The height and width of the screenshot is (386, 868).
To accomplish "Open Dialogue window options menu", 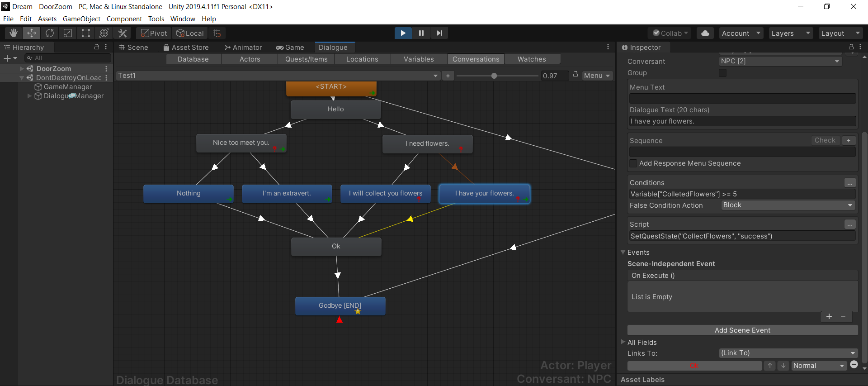I will [608, 47].
